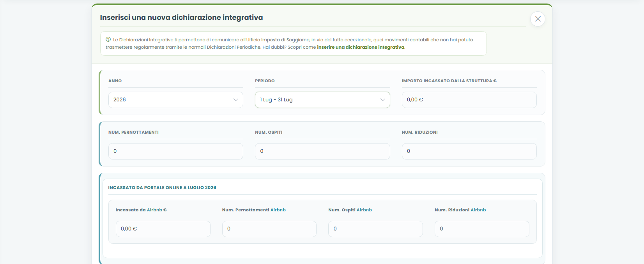644x264 pixels.
Task: Close the dichiarazione integrativa dialog
Action: pyautogui.click(x=538, y=19)
